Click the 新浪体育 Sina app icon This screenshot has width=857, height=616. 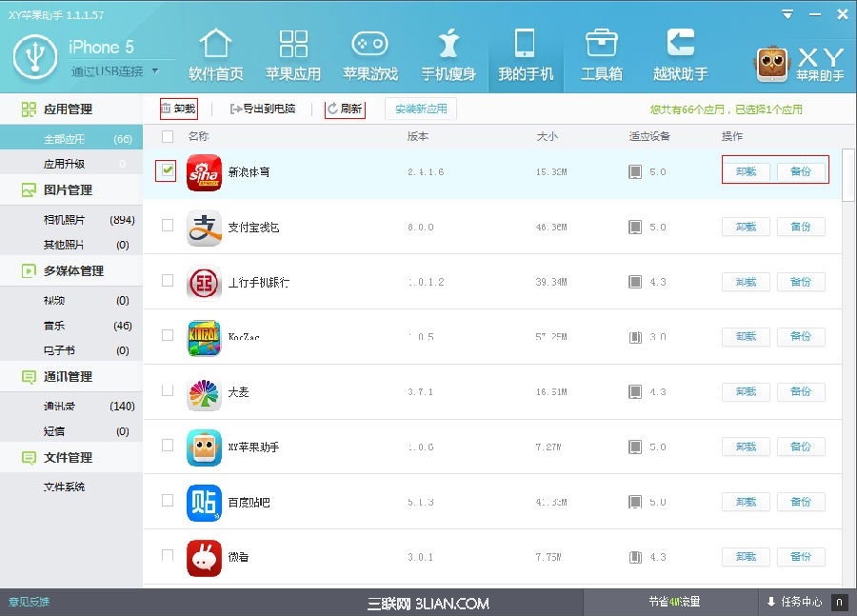(204, 172)
